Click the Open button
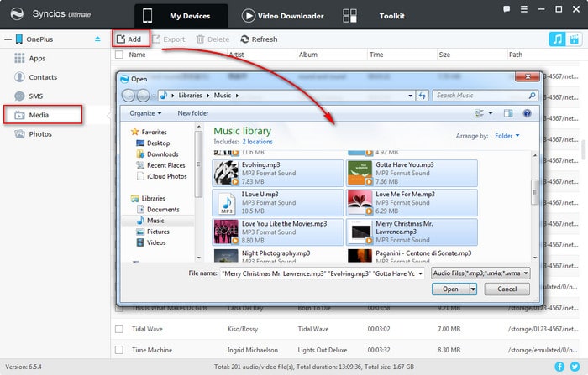The height and width of the screenshot is (375, 588). click(450, 289)
